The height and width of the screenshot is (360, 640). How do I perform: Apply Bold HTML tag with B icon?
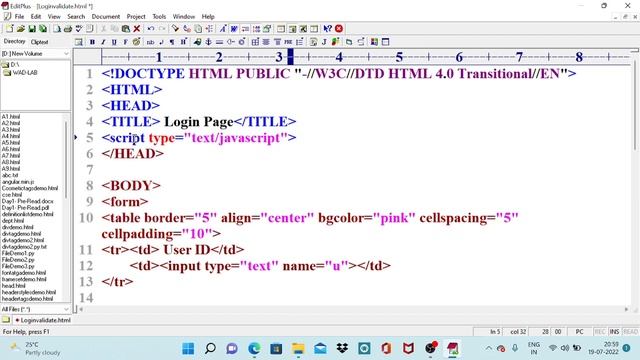coord(92,42)
